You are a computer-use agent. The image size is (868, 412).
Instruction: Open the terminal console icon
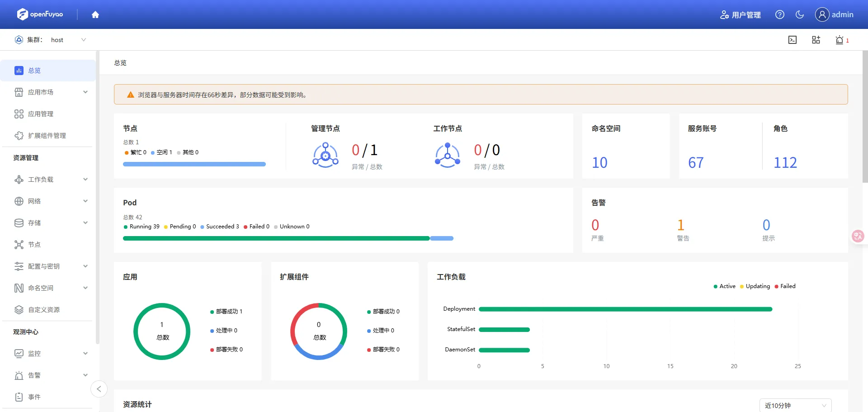pos(792,40)
